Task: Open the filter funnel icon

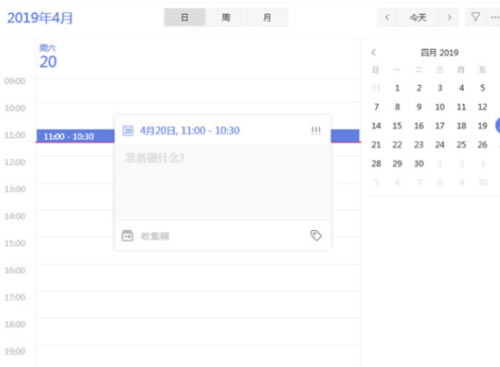Action: point(476,17)
